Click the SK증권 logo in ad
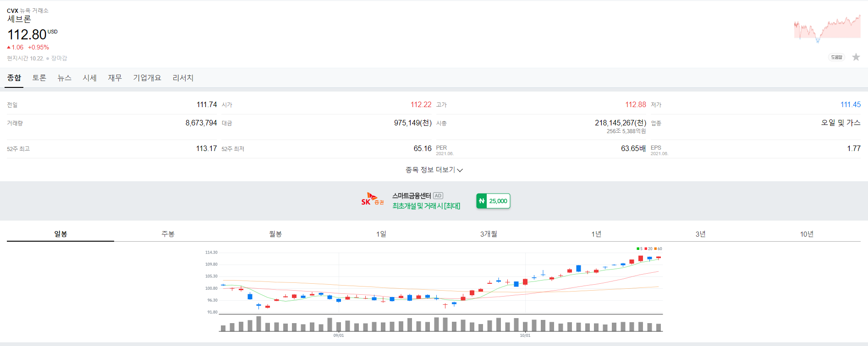This screenshot has height=346, width=868. tap(373, 200)
